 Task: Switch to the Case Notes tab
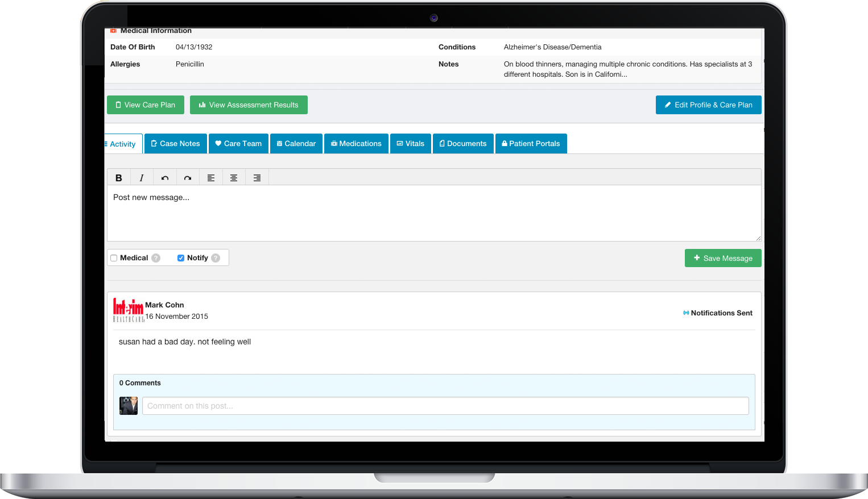tap(176, 144)
